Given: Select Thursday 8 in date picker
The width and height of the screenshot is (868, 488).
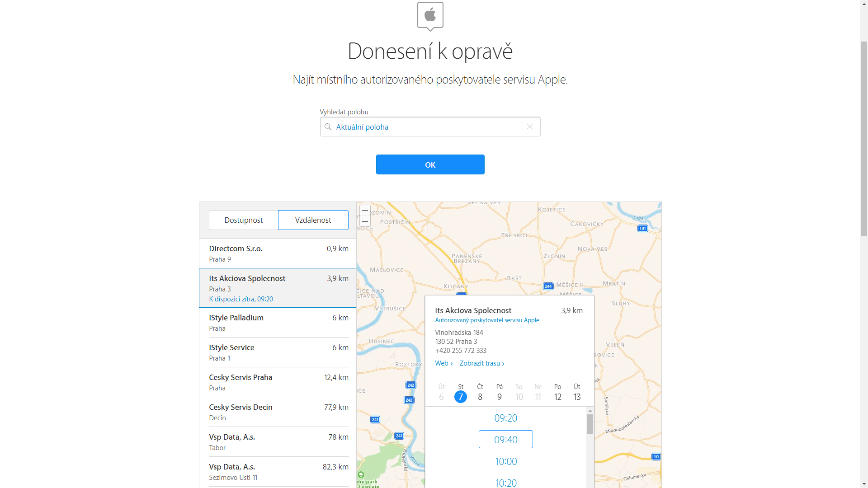Looking at the screenshot, I should (480, 392).
